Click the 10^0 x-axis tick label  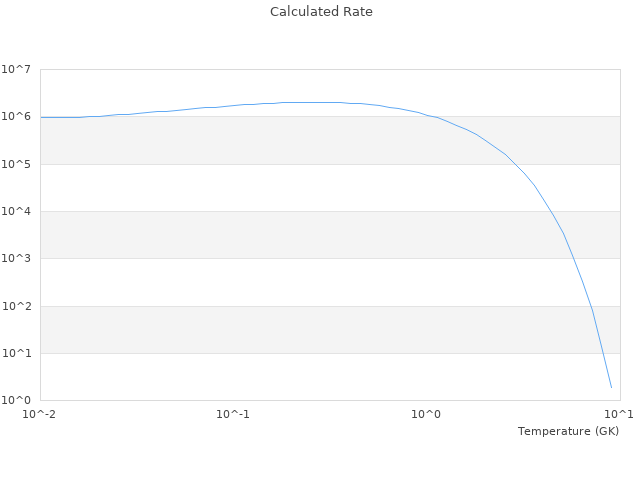tap(427, 414)
